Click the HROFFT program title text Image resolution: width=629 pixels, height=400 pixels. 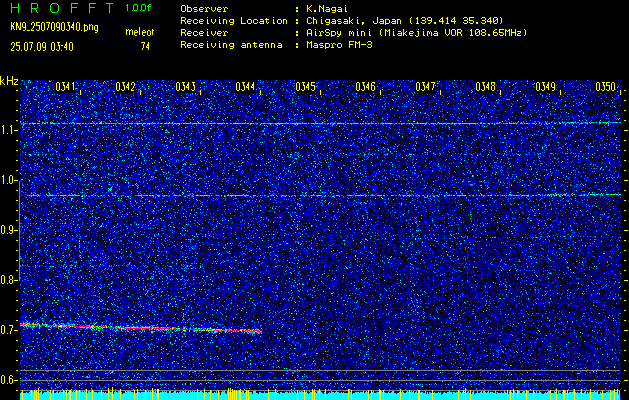point(62,8)
